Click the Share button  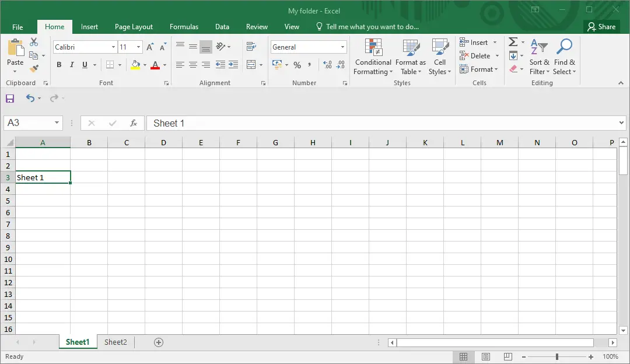pyautogui.click(x=601, y=27)
